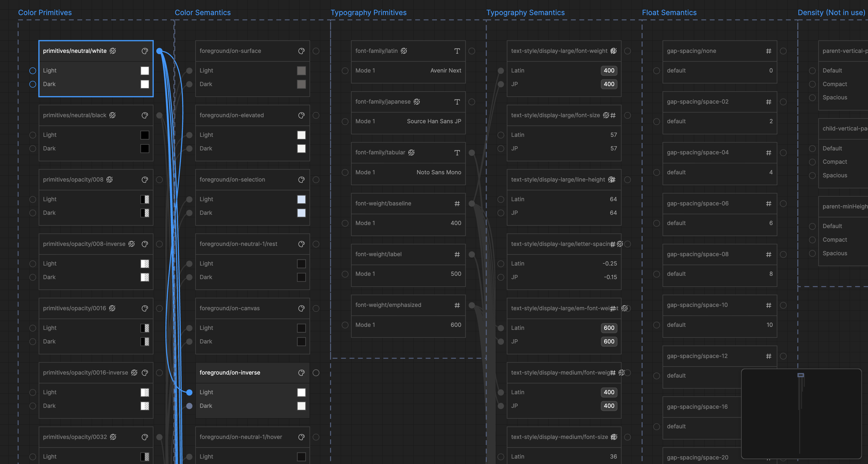The image size is (868, 464).
Task: Click Light gray swatch of foreground/on-surface
Action: coord(302,71)
